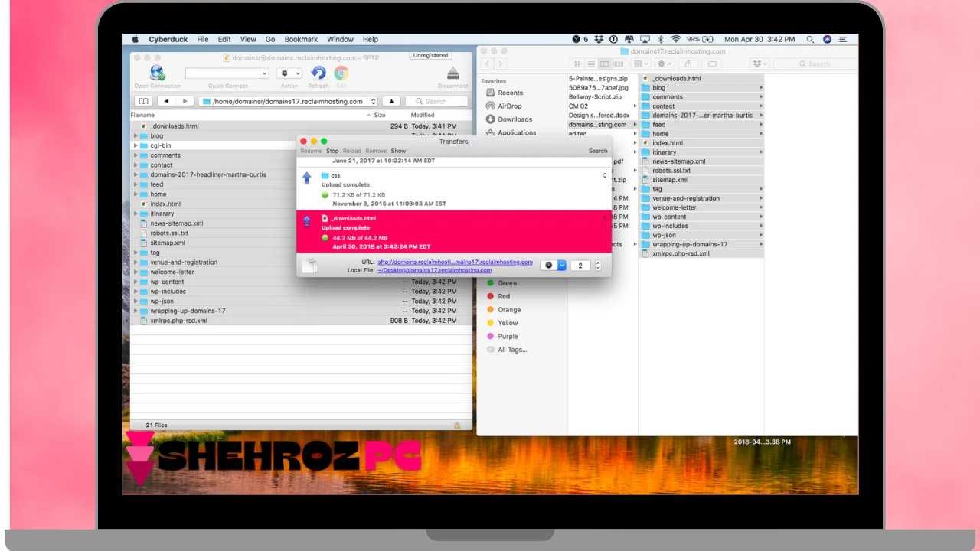This screenshot has width=980, height=551.
Task: Open the Apple menu
Action: click(x=136, y=39)
